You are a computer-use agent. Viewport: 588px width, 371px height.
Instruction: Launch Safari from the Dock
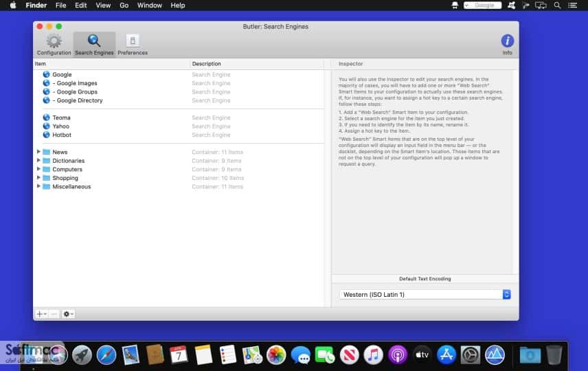tap(106, 355)
